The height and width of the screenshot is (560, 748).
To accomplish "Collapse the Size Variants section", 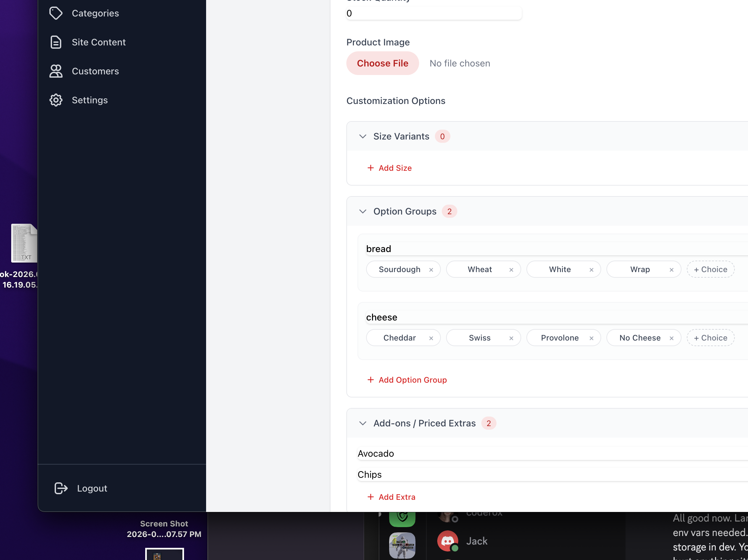I will [362, 137].
